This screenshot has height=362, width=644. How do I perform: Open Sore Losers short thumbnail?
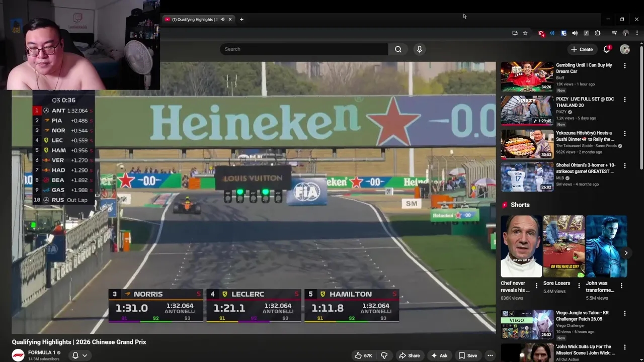point(563,246)
